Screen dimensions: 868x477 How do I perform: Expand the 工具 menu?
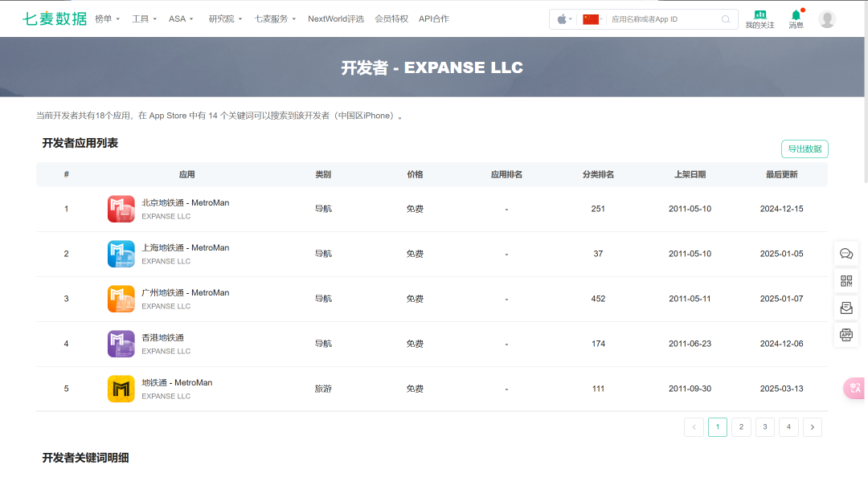[144, 18]
